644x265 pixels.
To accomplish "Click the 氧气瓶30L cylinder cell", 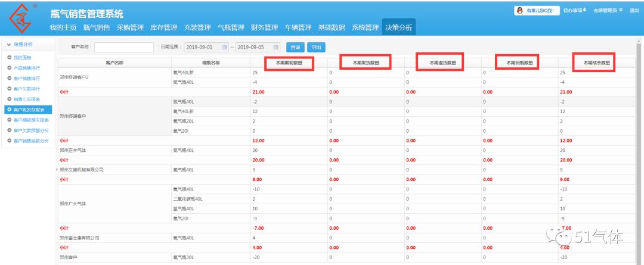I will click(x=210, y=257).
